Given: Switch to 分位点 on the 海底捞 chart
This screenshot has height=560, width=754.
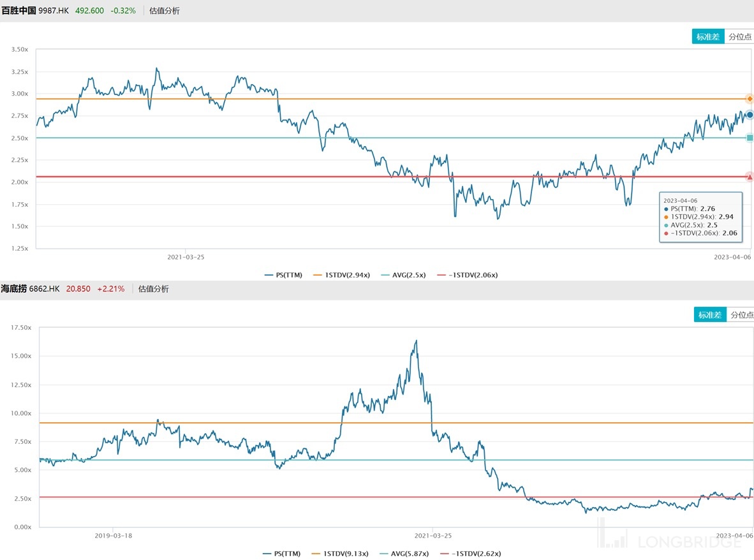Looking at the screenshot, I should tap(741, 315).
